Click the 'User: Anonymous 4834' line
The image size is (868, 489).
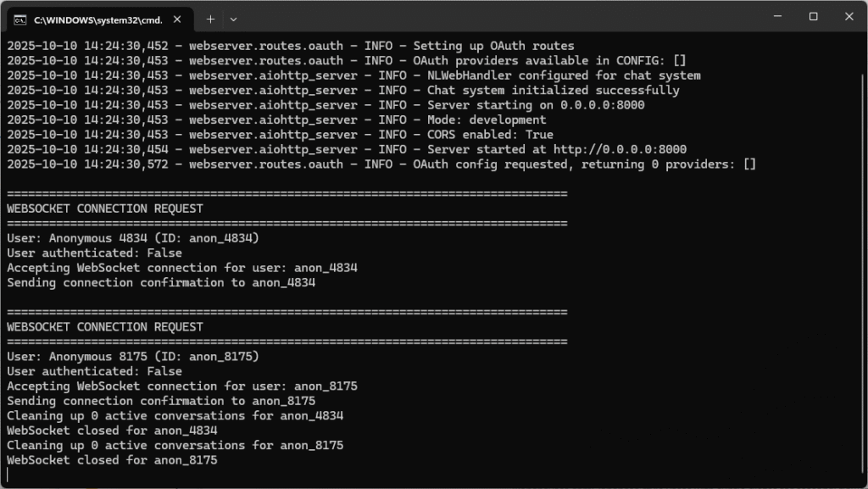tap(131, 238)
